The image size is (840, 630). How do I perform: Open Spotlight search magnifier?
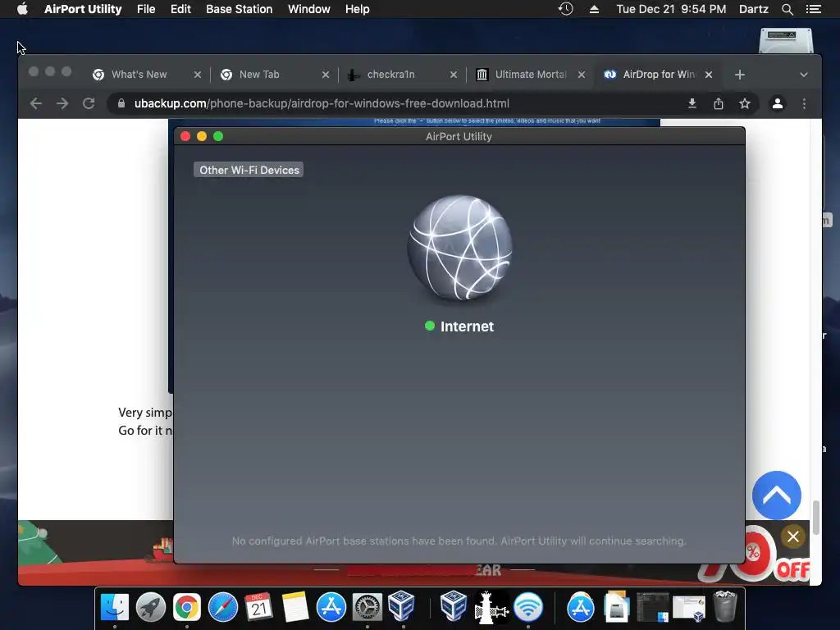[787, 9]
